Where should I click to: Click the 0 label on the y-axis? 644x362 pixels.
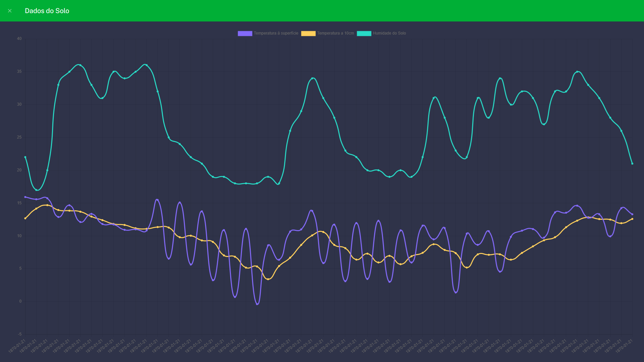point(20,301)
